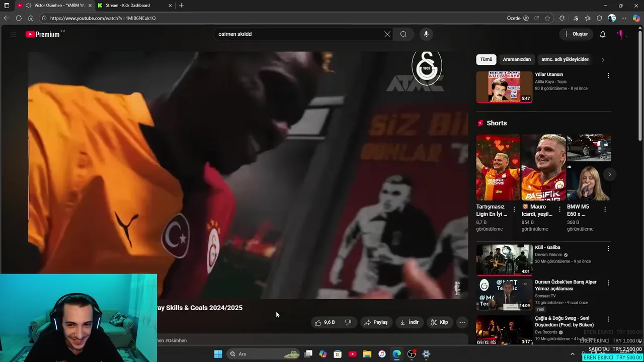Open OBS Studio from the taskbar

pos(412,354)
